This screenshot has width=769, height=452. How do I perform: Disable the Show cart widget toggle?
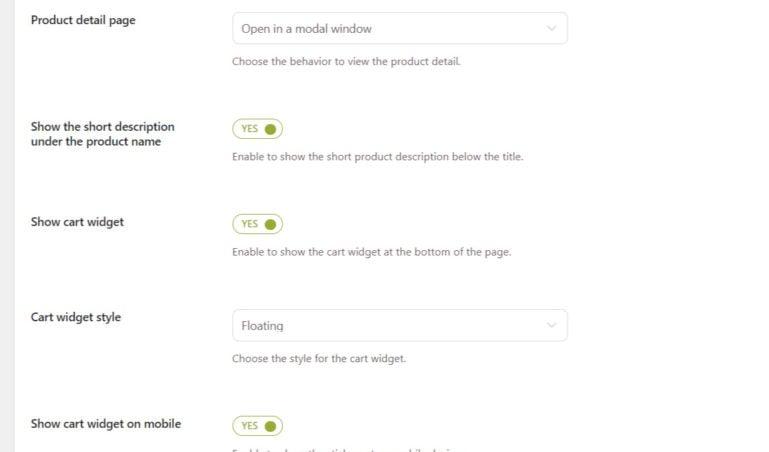[x=257, y=224]
